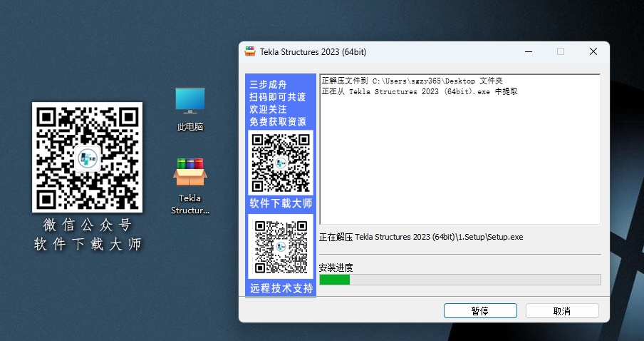Close the Tekla Structures installer window
The height and width of the screenshot is (341, 644).
pos(593,51)
